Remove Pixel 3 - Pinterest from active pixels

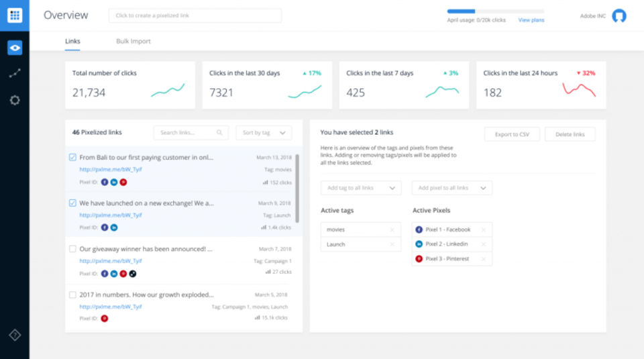(483, 259)
